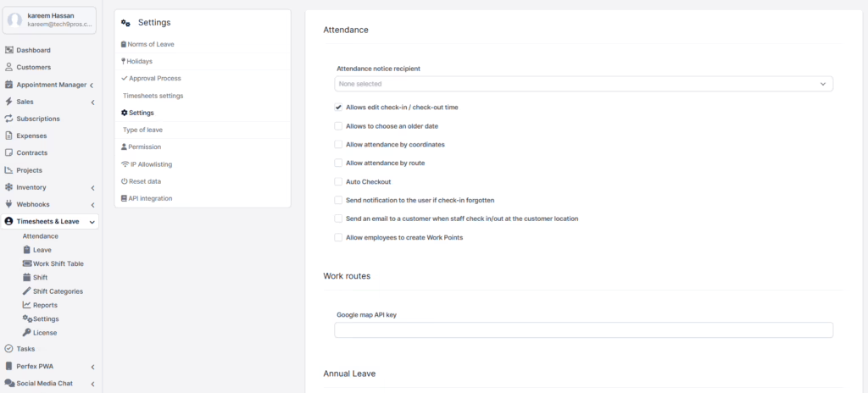The width and height of the screenshot is (868, 393).
Task: Click the Customers person icon
Action: pos(8,68)
